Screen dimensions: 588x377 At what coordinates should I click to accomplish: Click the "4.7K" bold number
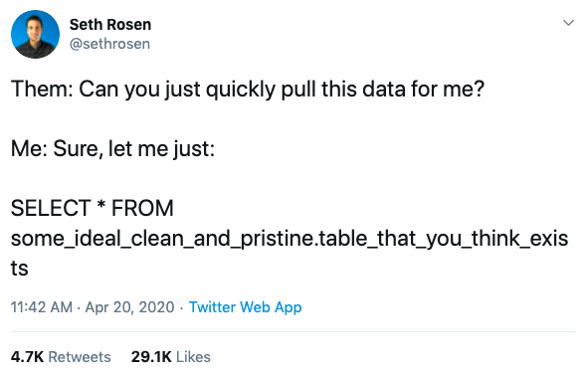click(x=28, y=357)
